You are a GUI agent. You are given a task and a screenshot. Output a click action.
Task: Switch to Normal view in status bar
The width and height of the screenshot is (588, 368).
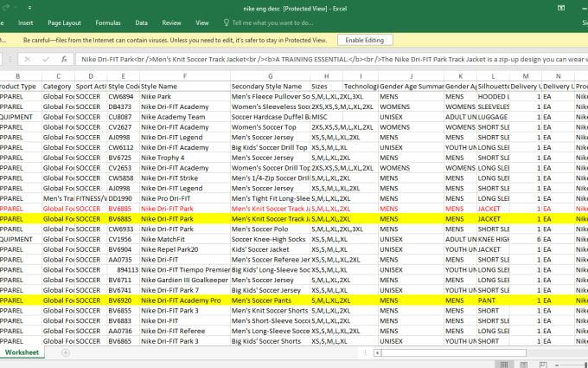pyautogui.click(x=504, y=365)
